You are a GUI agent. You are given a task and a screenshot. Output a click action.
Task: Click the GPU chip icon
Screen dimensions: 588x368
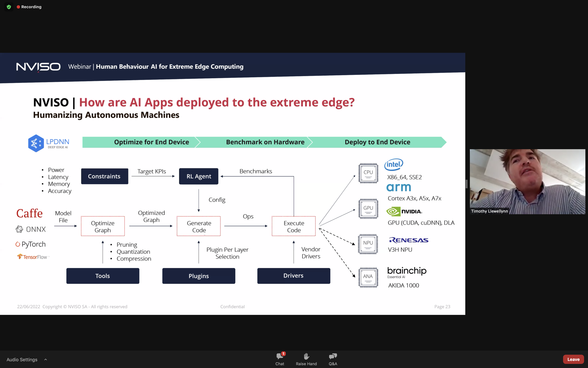point(368,209)
